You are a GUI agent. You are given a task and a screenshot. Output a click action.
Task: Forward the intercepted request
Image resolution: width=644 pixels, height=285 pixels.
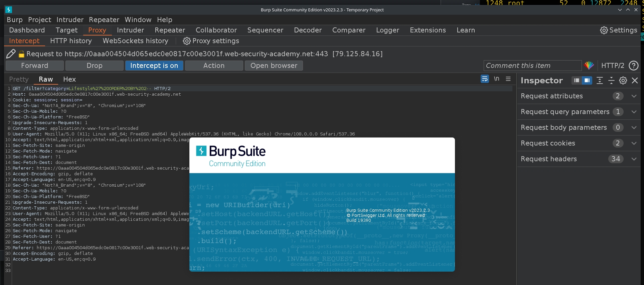(x=35, y=66)
